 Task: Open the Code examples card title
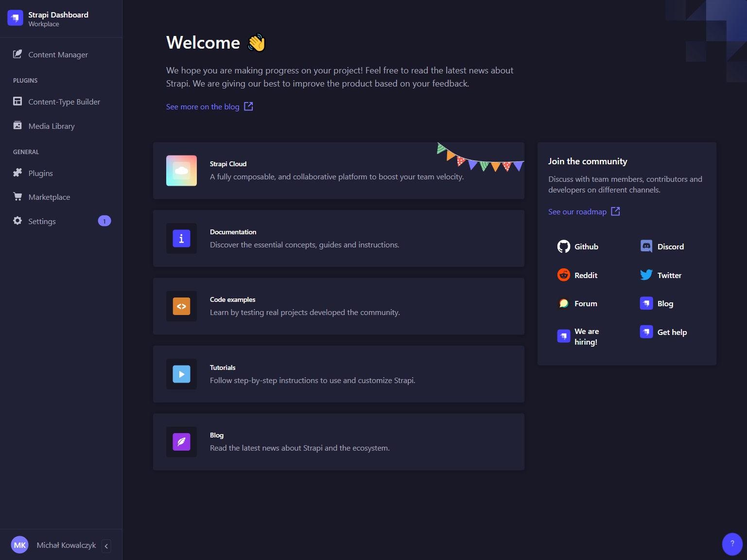(x=232, y=299)
